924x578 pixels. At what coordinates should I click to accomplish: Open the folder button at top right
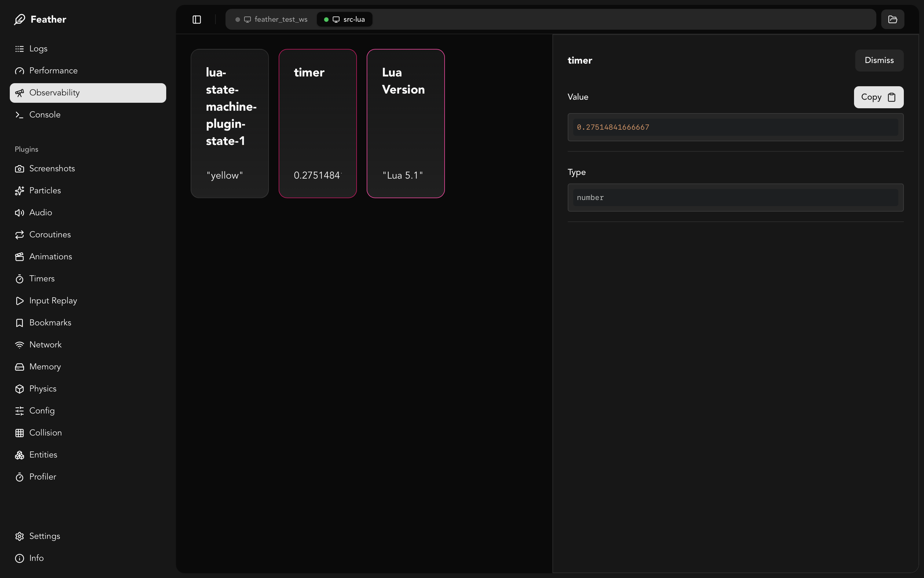(x=893, y=20)
